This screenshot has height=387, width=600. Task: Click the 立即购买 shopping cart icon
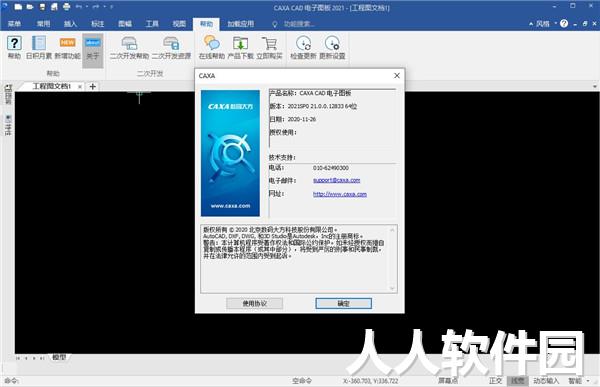[x=269, y=47]
